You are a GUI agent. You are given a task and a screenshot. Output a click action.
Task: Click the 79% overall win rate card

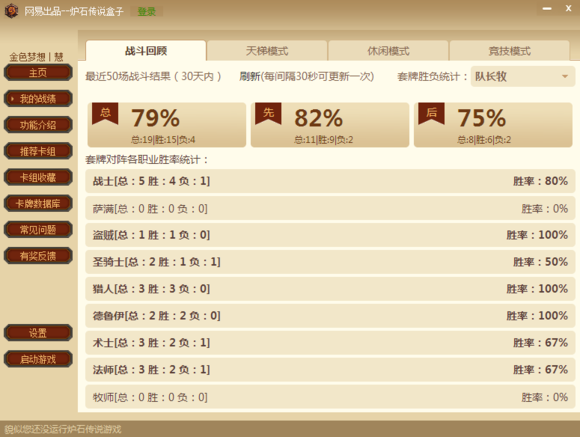pos(167,125)
